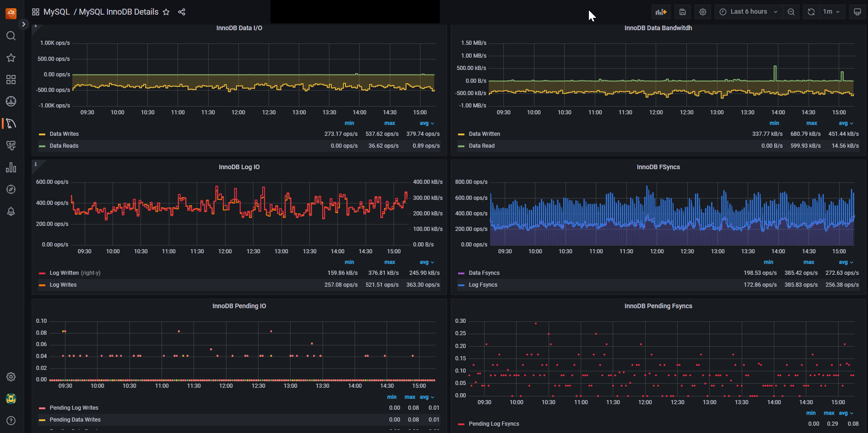Show info tooltip icon on InnoDB Log IO panel
The image size is (868, 433).
(36, 164)
